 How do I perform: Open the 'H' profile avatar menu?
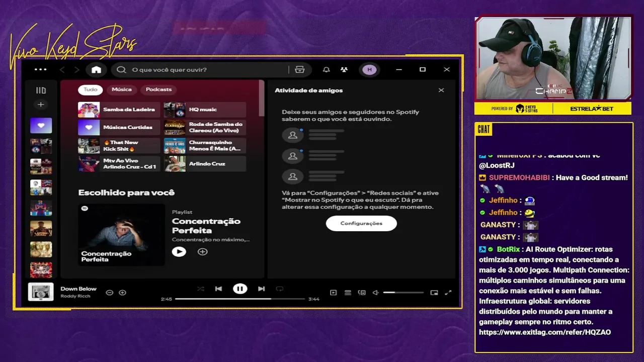coord(369,70)
